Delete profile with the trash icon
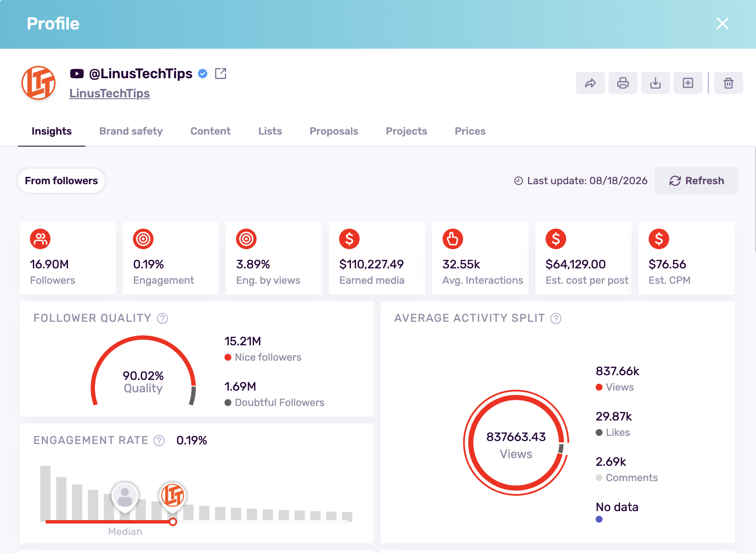The height and width of the screenshot is (553, 756). (729, 83)
